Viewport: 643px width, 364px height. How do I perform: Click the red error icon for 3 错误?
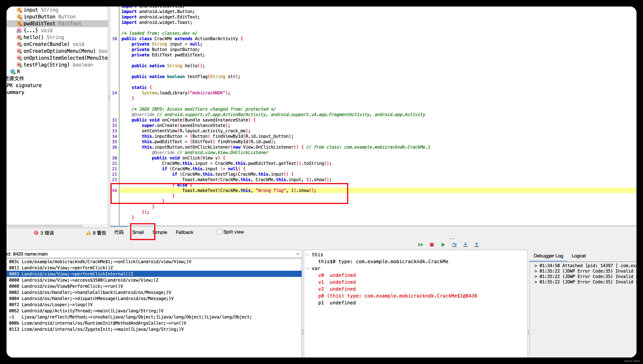(x=36, y=233)
